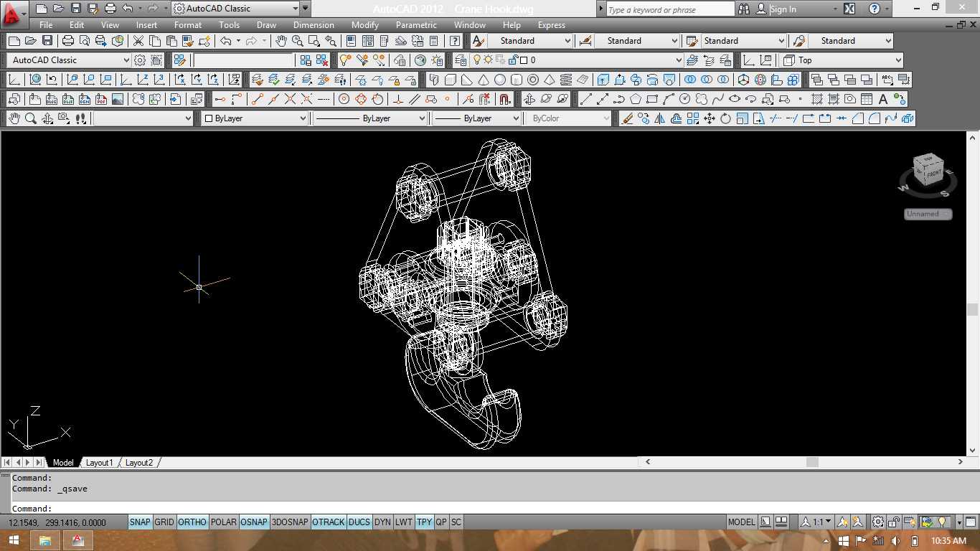
Task: Select the Move tool
Action: (x=710, y=118)
